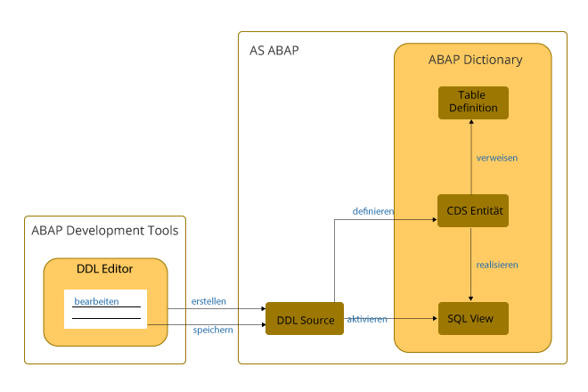Screen dimensions: 588x392
Task: Click the "bearbeiten" label in the editor
Action: pyautogui.click(x=96, y=301)
